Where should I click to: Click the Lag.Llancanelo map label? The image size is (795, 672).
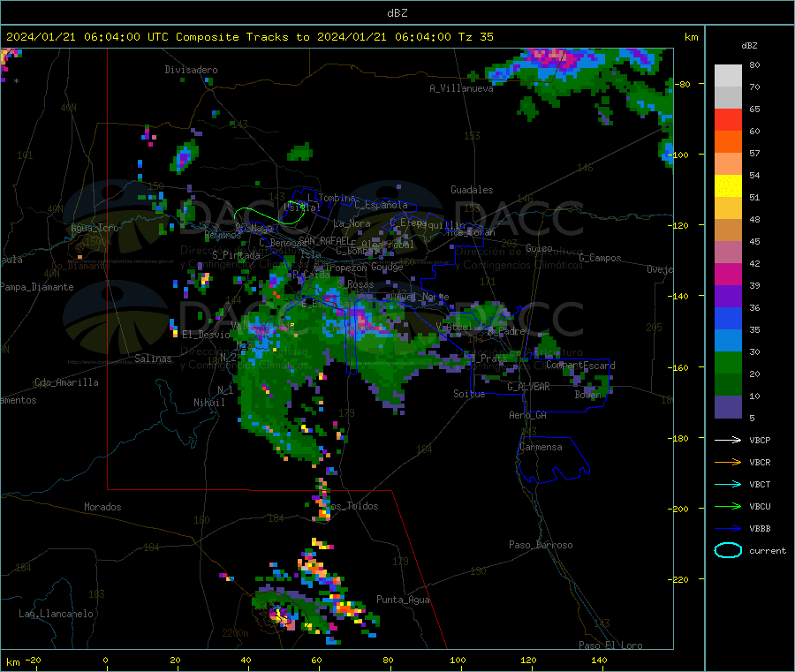coord(56,614)
